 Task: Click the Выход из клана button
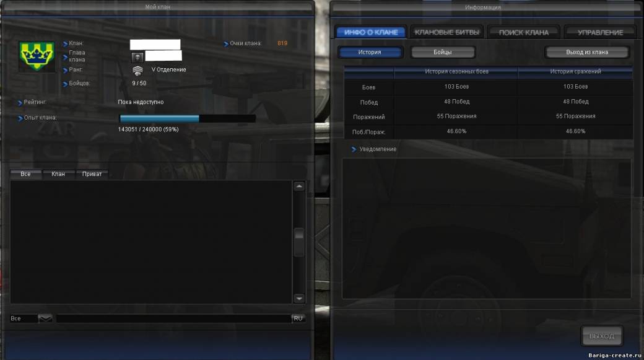pyautogui.click(x=587, y=52)
